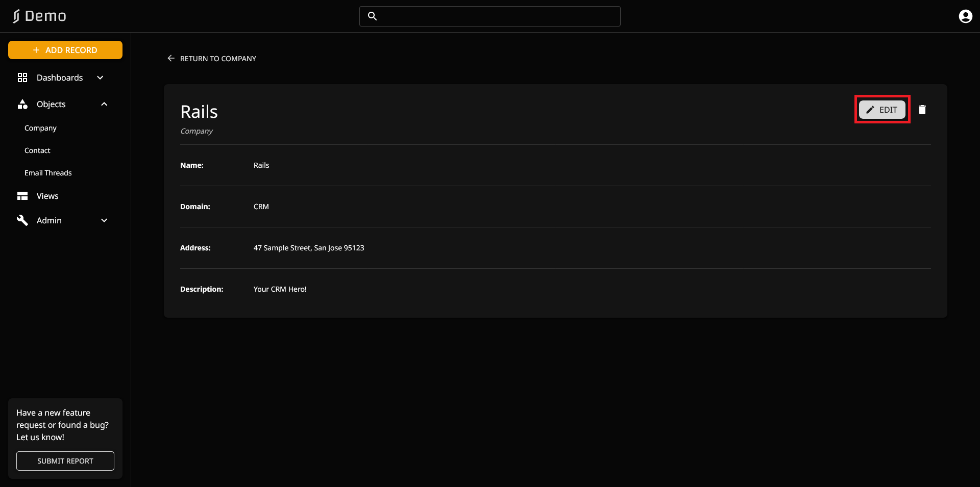Click the Objects shapes icon
Screen dimensions: 980x487
pos(22,104)
